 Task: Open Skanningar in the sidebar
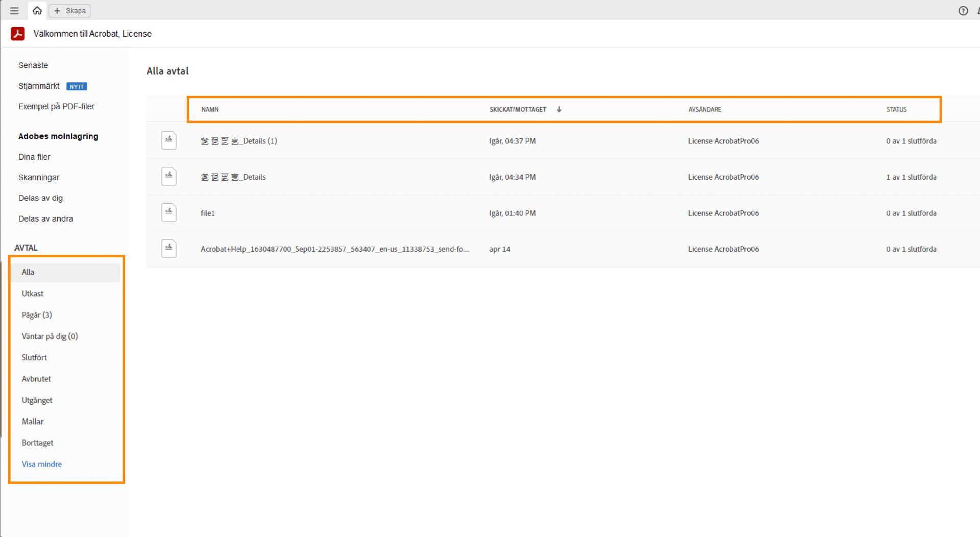click(x=39, y=177)
